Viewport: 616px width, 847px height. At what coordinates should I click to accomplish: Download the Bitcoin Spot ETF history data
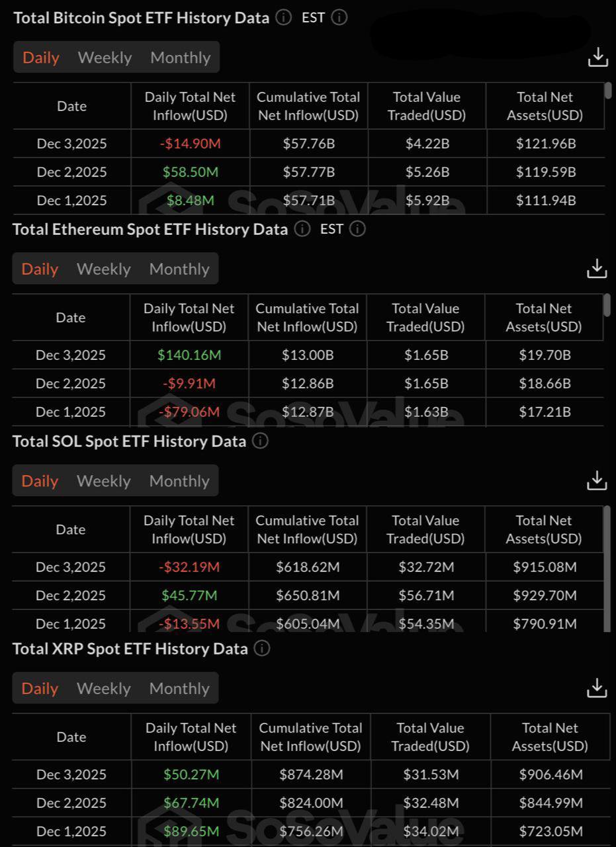(x=597, y=58)
